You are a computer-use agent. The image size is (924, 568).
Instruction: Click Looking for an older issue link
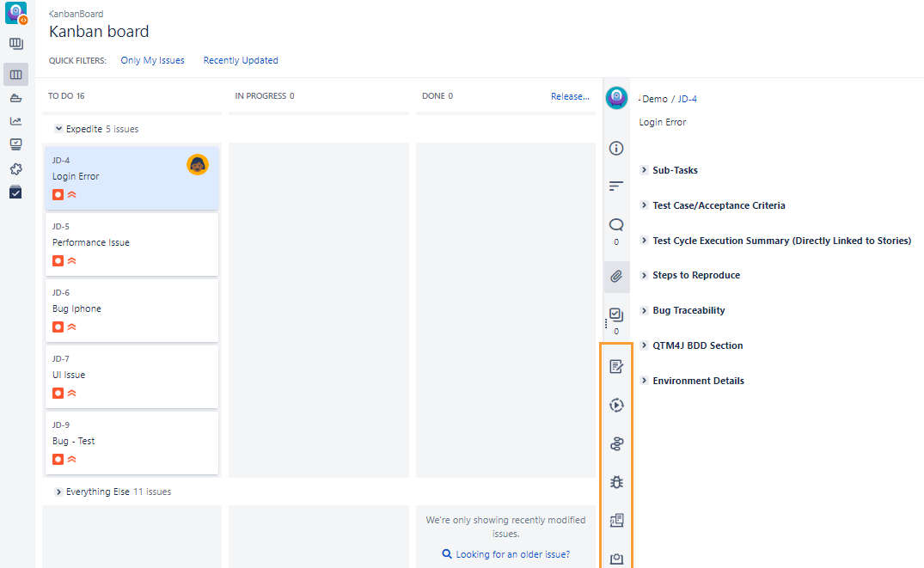click(x=512, y=554)
